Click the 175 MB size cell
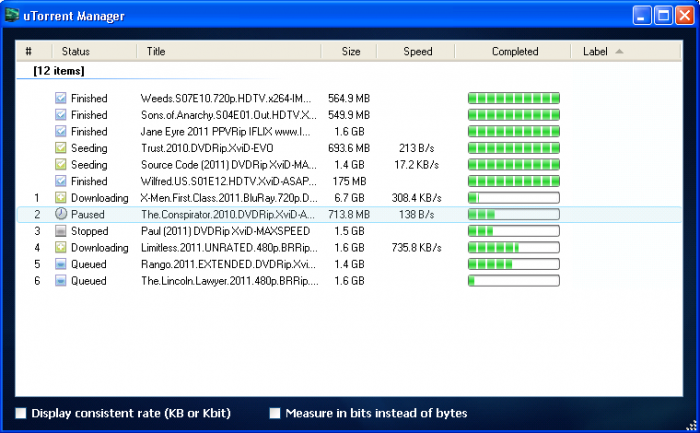Screen dimensions: 700x433 (x=349, y=181)
